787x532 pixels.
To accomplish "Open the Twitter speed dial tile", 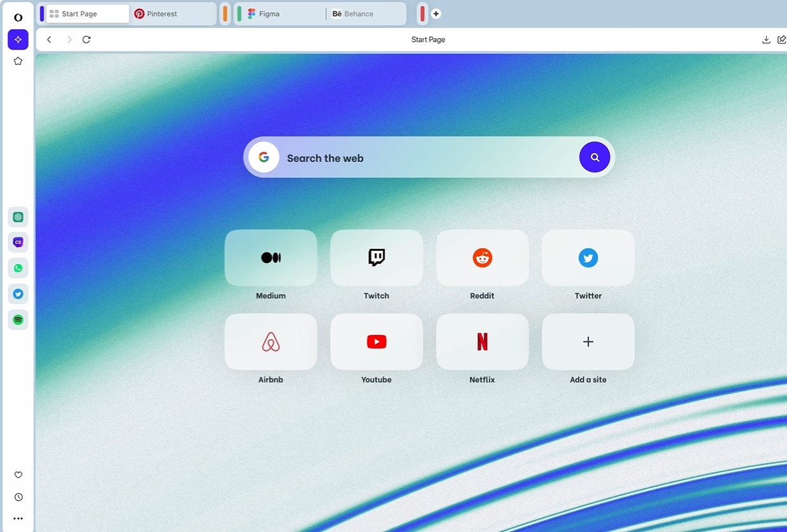I will (588, 258).
